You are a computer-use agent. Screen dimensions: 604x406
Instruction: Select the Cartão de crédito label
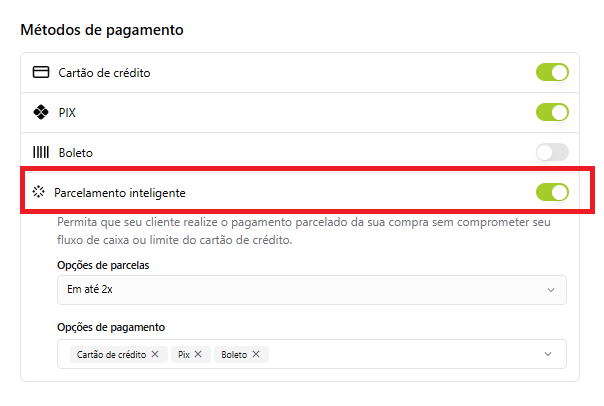(104, 73)
